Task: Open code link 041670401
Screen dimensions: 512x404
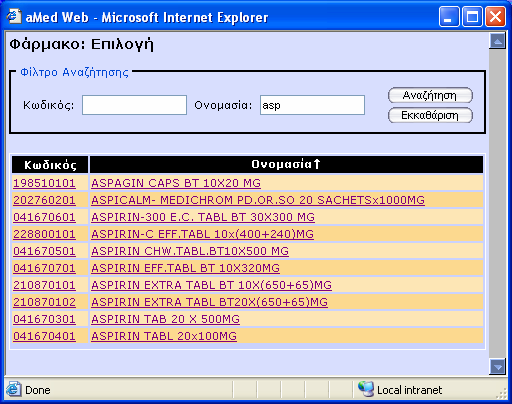Action: pyautogui.click(x=44, y=336)
